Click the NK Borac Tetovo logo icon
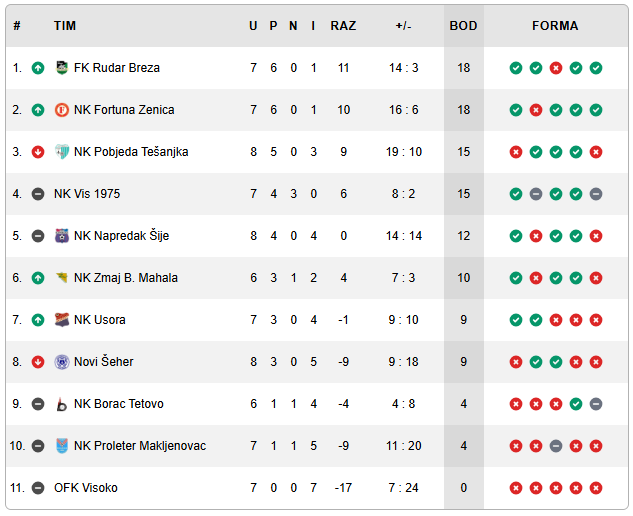Image resolution: width=633 pixels, height=516 pixels. (62, 404)
